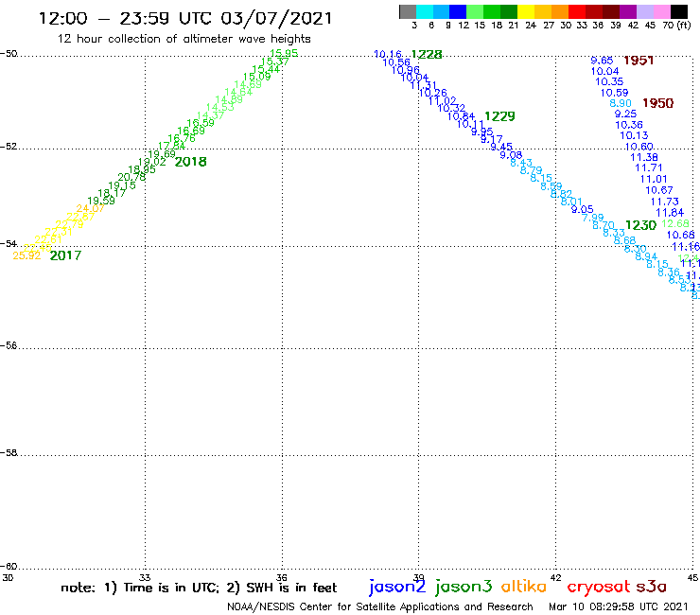Click the black legend color swatch
The image size is (700, 615).
[678, 11]
